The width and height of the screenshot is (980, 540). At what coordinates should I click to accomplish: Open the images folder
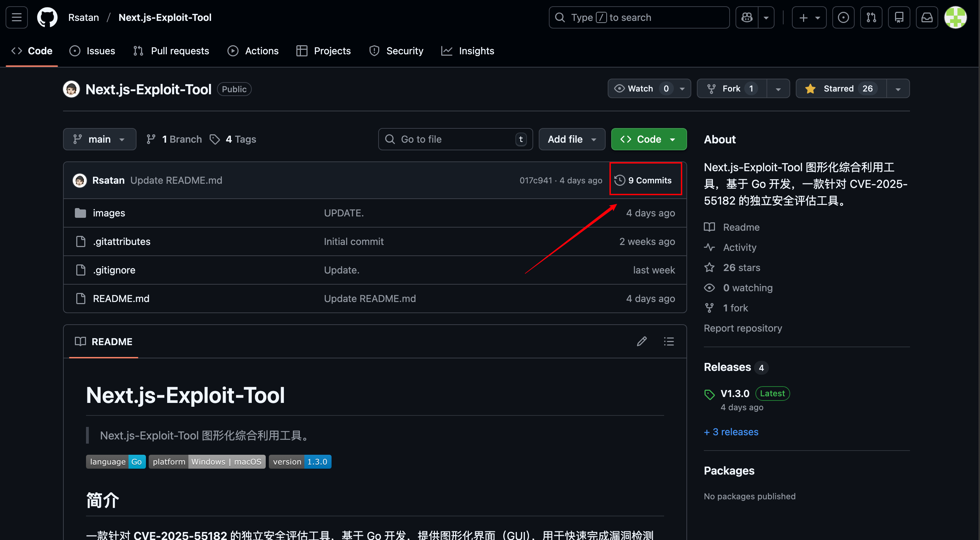click(109, 213)
